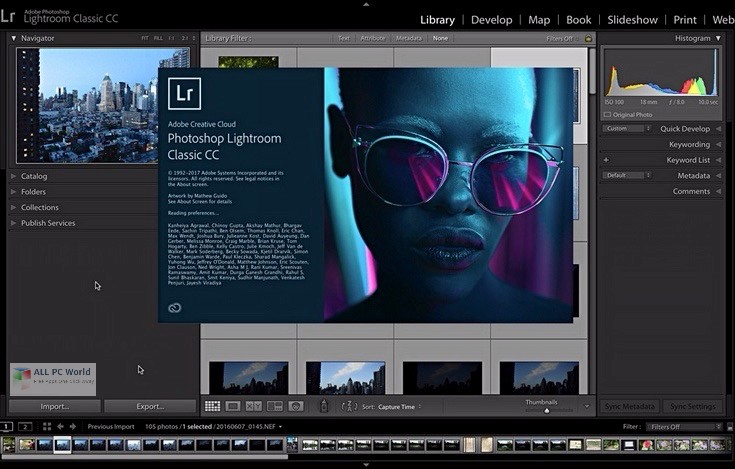Click the grid vertical scrollbar

tap(592, 70)
